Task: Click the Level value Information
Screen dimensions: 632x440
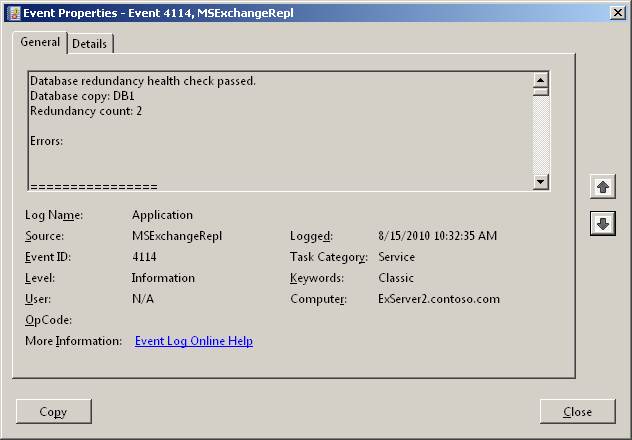Action: [x=163, y=278]
